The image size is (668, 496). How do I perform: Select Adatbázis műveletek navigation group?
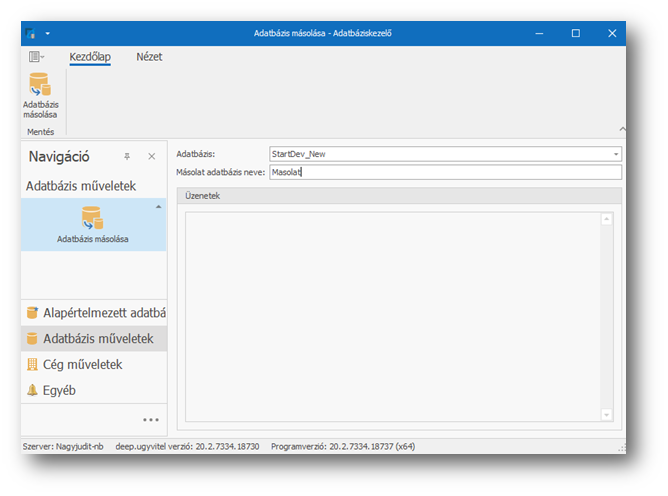[94, 339]
